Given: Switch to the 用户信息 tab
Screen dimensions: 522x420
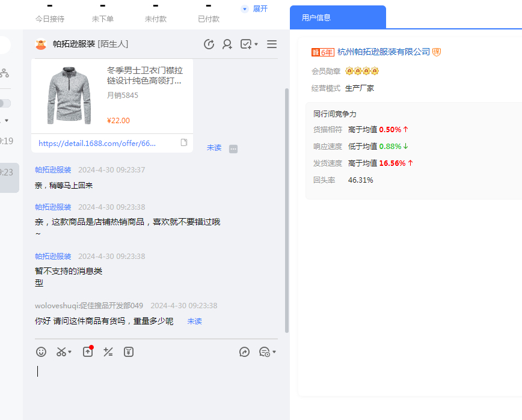Looking at the screenshot, I should [x=316, y=17].
